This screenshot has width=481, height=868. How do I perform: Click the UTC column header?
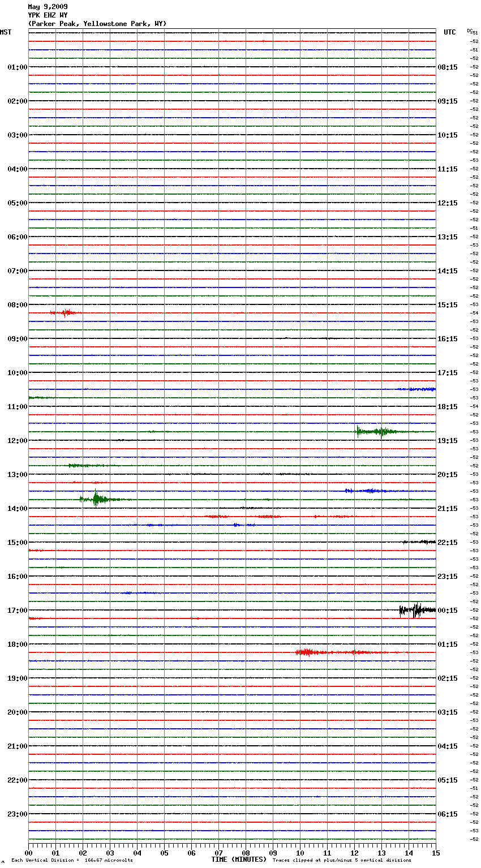(450, 32)
